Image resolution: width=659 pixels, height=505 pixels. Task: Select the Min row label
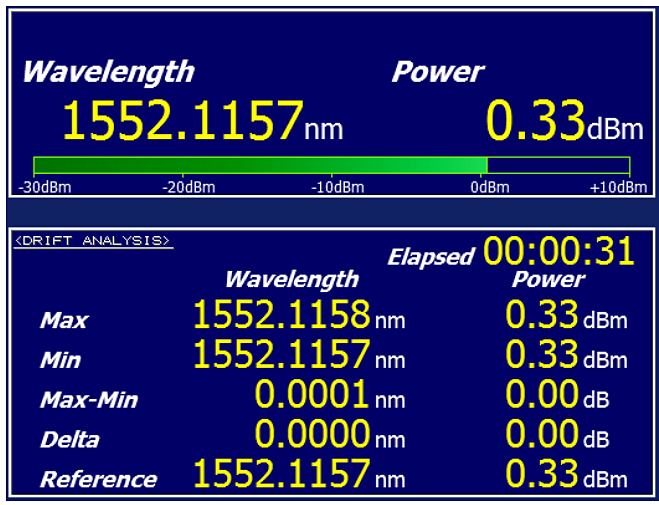tap(60, 360)
